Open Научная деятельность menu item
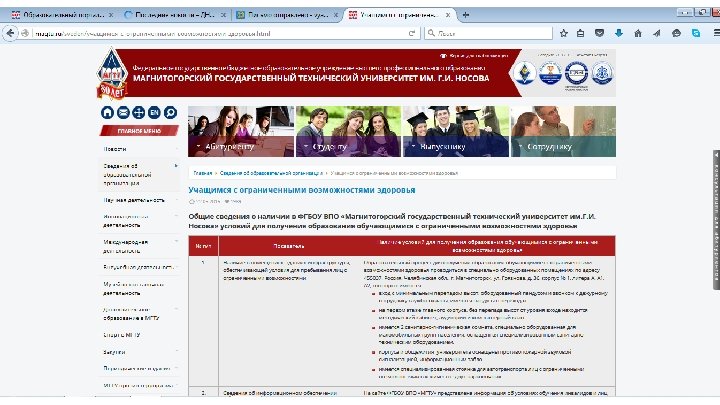The width and height of the screenshot is (720, 405). (134, 200)
